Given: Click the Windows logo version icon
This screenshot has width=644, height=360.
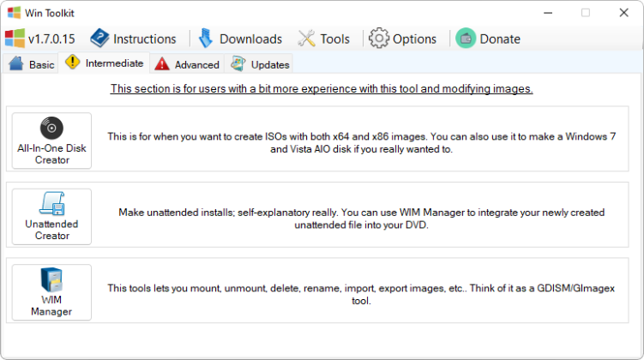Looking at the screenshot, I should click(15, 39).
